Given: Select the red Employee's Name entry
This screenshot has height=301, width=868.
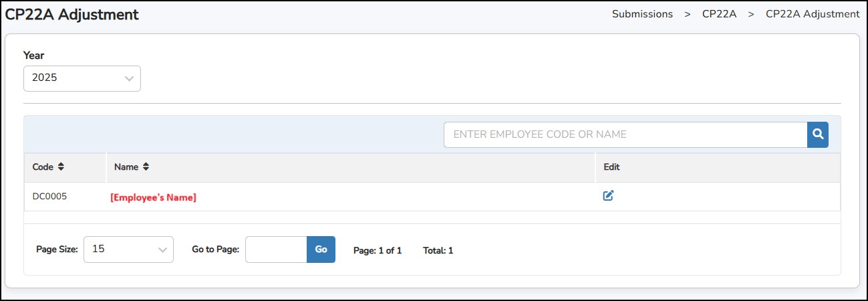Looking at the screenshot, I should point(153,198).
